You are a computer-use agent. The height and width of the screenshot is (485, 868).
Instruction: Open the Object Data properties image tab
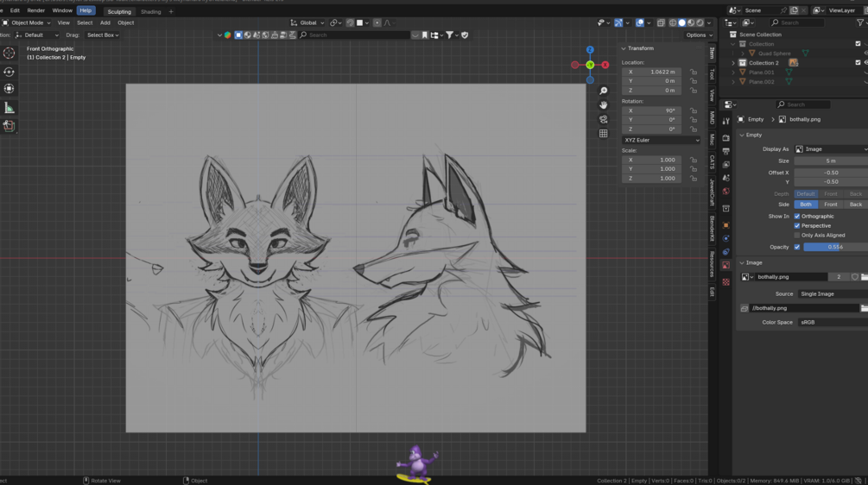coord(725,266)
